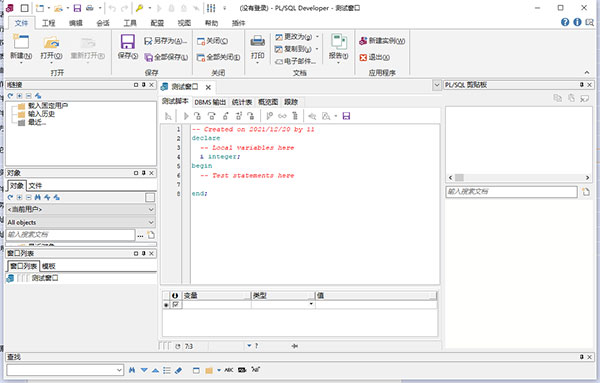This screenshot has height=383, width=600.
Task: Click the execute play icon in test window toolbar
Action: [186, 116]
